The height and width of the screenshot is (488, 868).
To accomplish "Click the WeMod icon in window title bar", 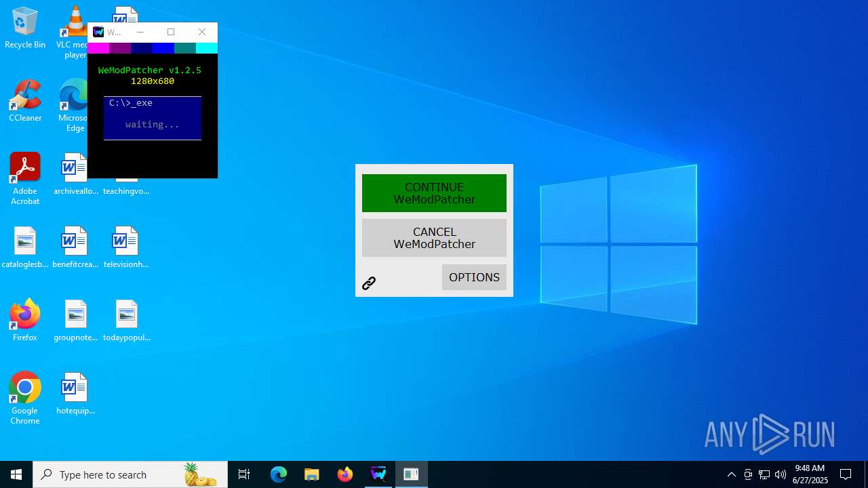I will click(98, 32).
